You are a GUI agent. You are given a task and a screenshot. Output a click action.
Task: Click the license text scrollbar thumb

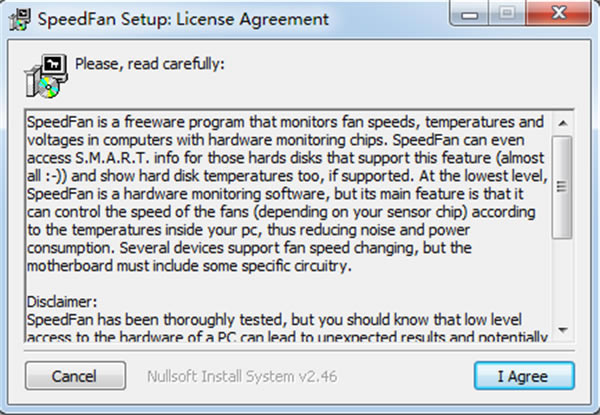point(562,187)
